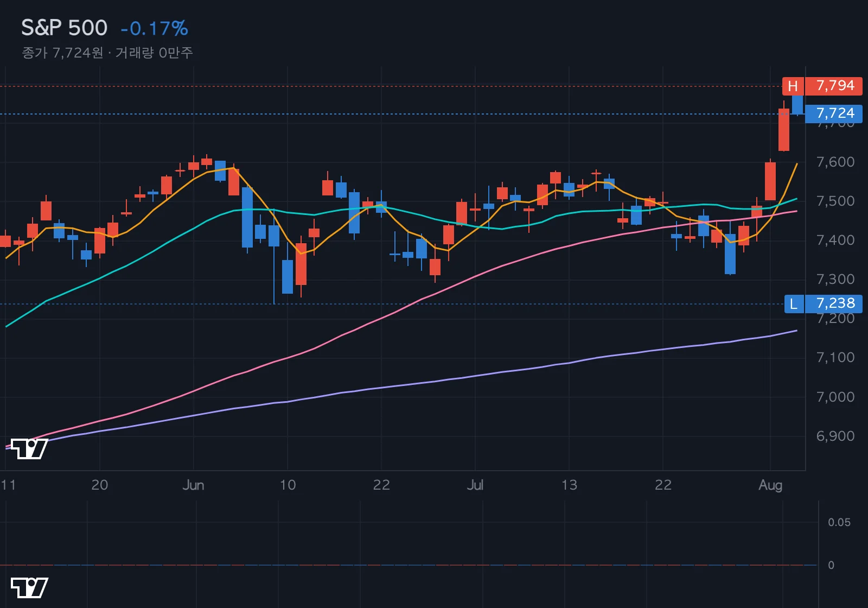Screen dimensions: 868x608
Task: Select the latest blue candle at the high
Action: pos(797,104)
